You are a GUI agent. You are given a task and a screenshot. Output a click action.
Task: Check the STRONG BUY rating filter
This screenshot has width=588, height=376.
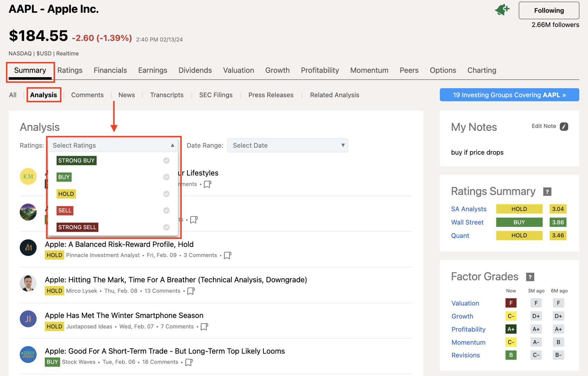tap(166, 160)
